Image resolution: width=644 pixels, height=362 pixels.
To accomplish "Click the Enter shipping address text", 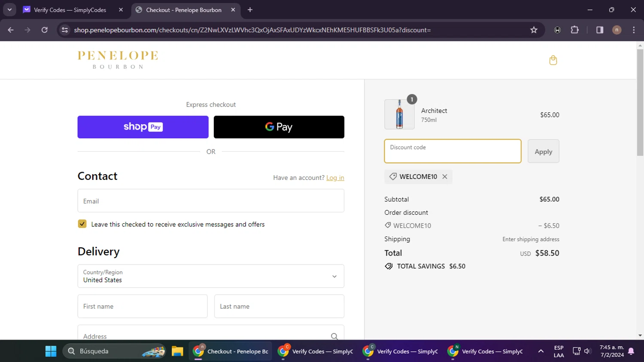I will (x=531, y=239).
